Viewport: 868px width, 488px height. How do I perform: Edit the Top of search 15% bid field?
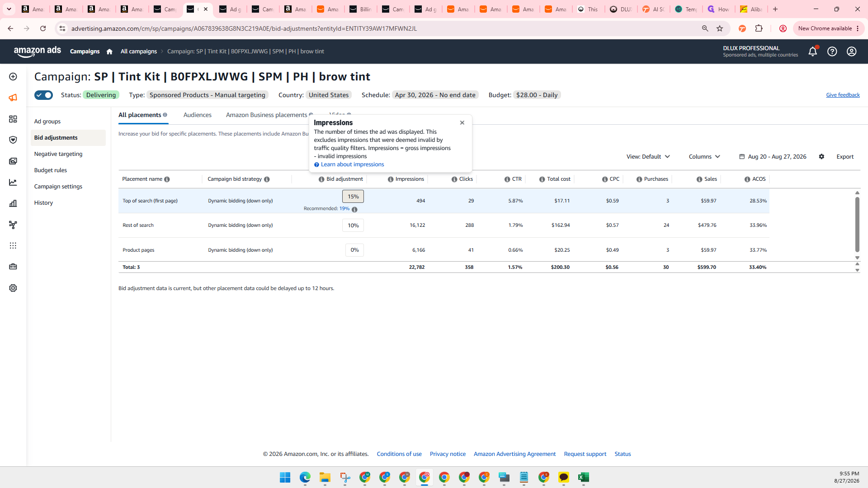coord(353,197)
